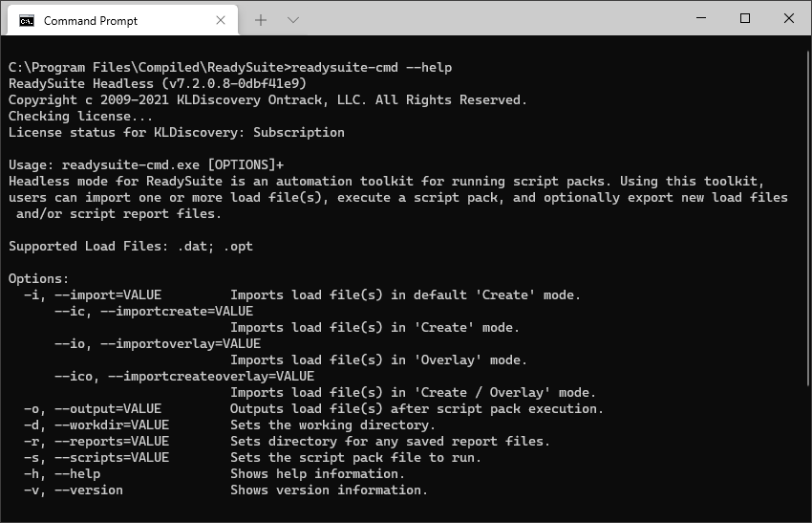Expand the new tab profile dropdown
The width and height of the screenshot is (812, 523).
point(293,20)
